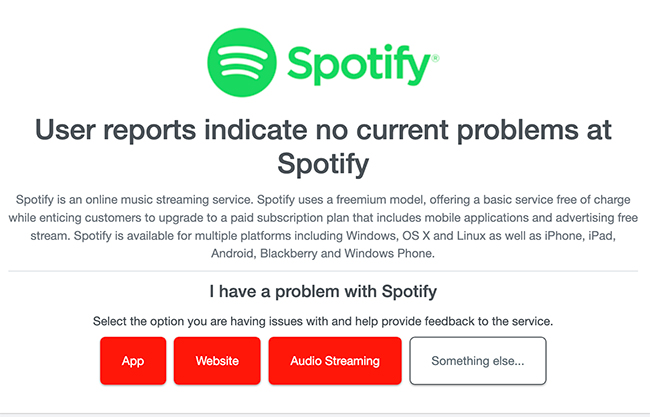The image size is (650, 417).
Task: Click the "Select the option" instruction text
Action: click(x=323, y=322)
